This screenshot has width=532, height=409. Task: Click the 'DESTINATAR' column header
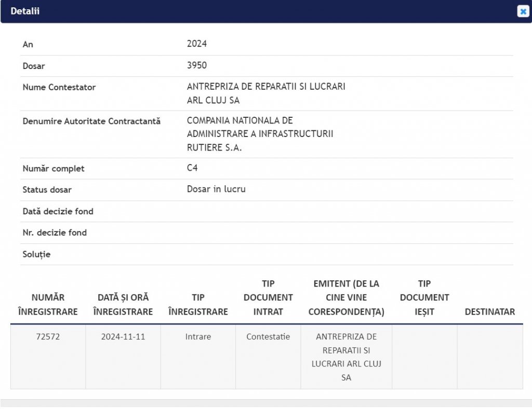coord(490,312)
